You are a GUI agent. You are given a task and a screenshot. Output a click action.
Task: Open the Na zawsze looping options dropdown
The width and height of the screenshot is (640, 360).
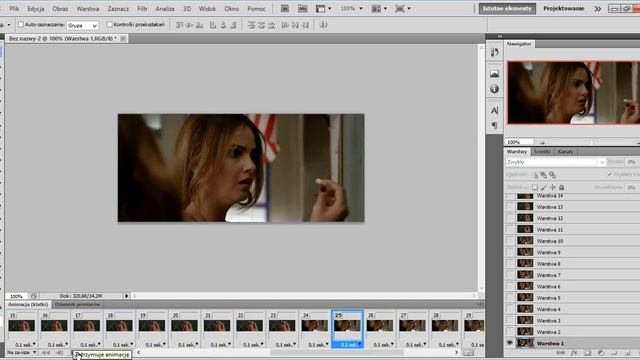[x=22, y=352]
